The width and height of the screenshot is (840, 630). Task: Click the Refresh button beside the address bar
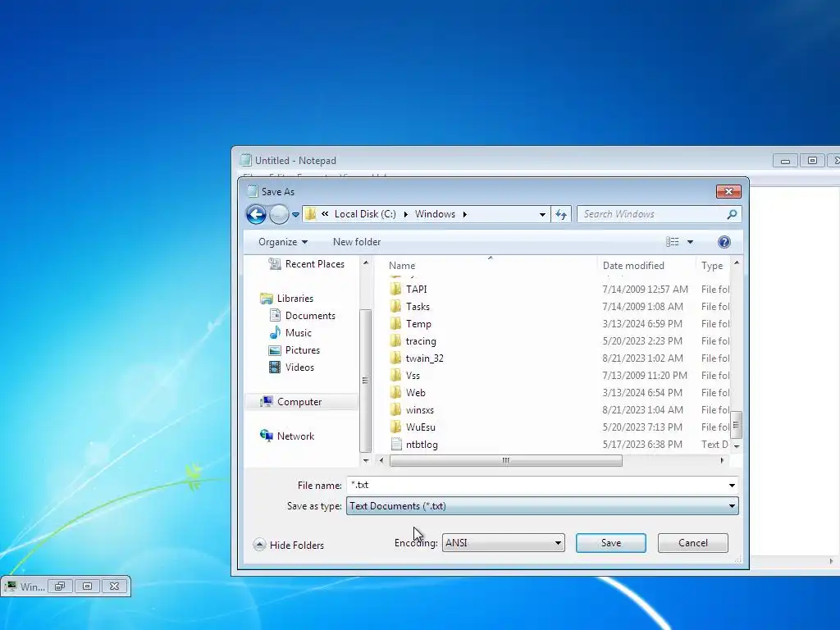[x=561, y=214]
